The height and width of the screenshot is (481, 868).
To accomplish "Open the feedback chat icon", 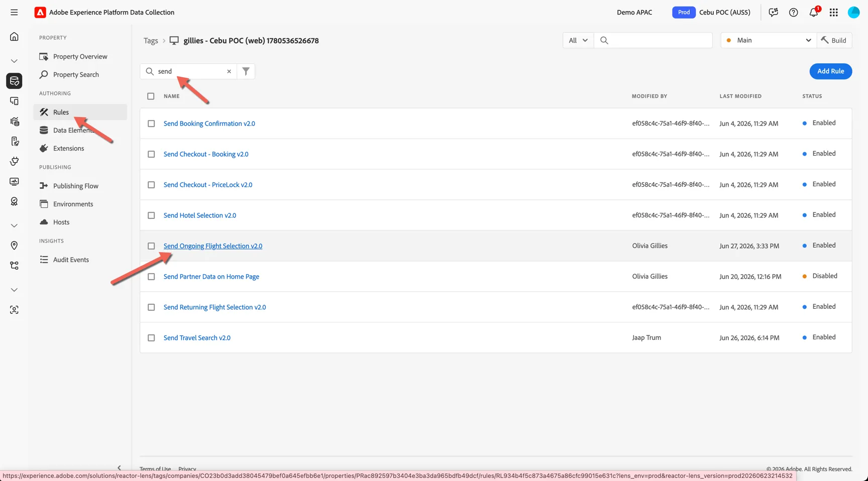I will (773, 13).
